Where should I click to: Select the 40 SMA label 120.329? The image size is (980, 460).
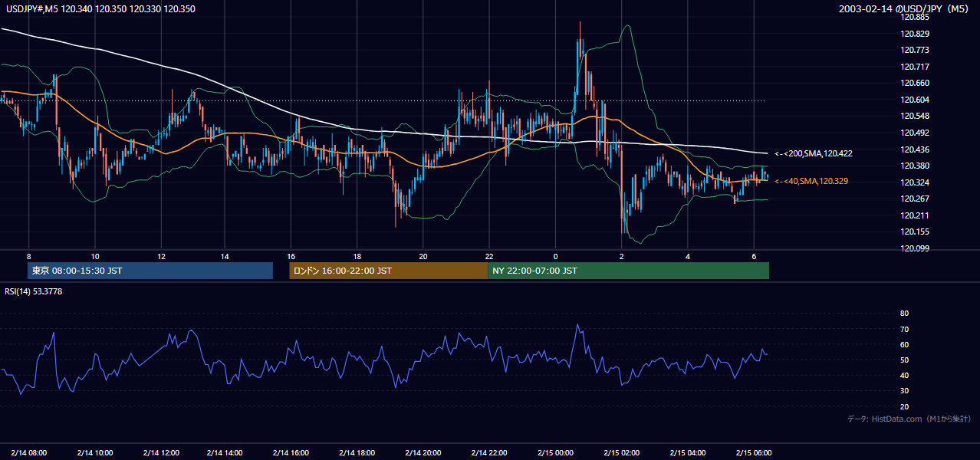point(811,182)
